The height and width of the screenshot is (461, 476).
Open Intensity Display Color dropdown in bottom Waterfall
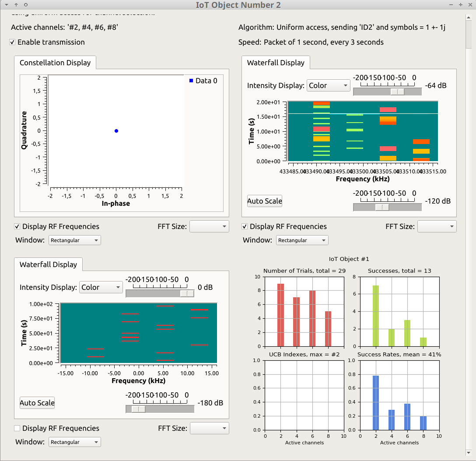101,287
